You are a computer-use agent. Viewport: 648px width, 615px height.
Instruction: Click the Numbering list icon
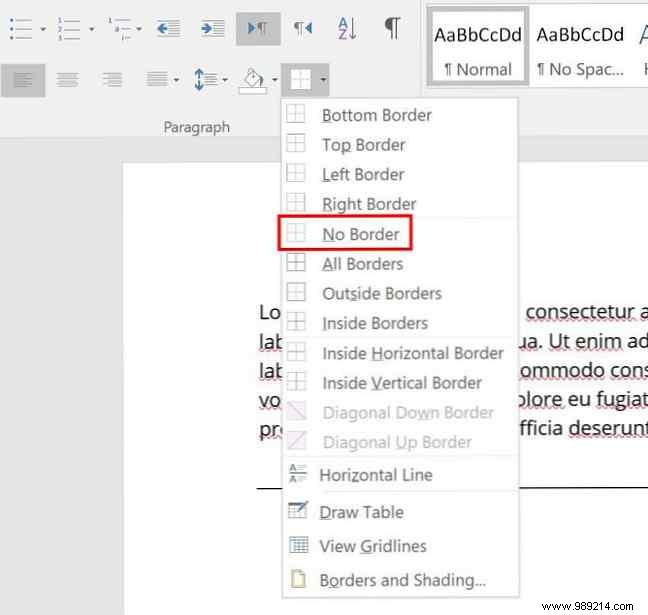69,29
